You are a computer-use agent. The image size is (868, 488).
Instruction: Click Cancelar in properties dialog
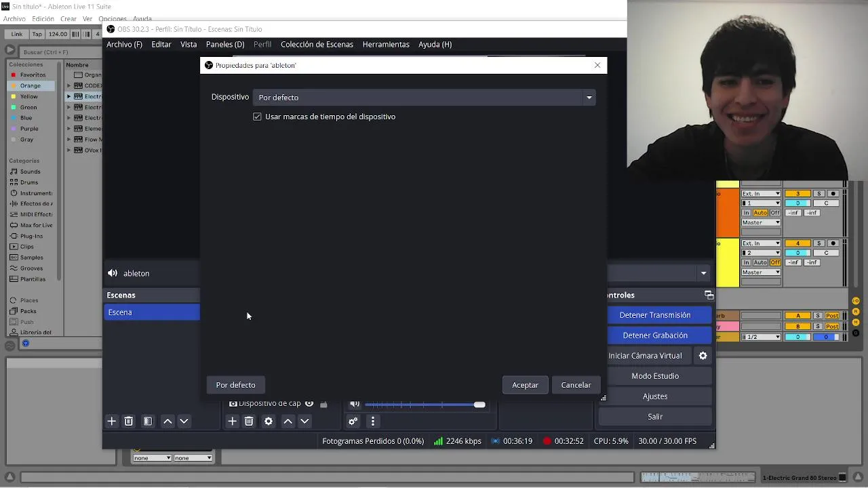(576, 385)
